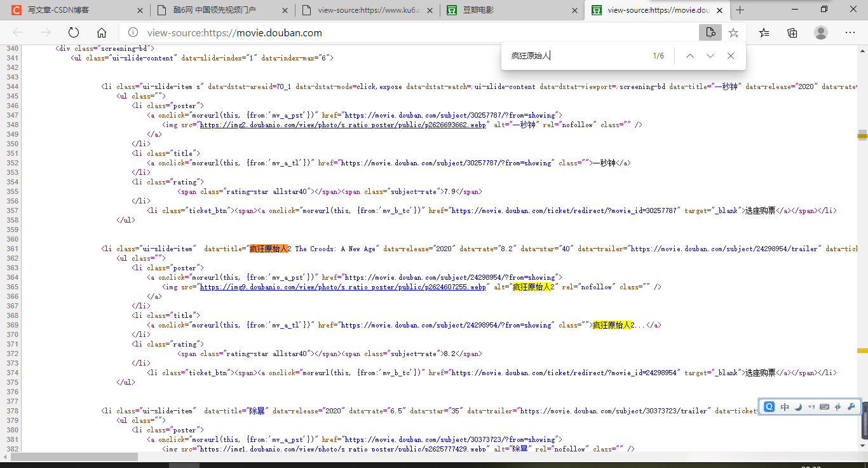Click the horizontal scrollbar left arrow
Screen dimensions: 868x468
4,457
